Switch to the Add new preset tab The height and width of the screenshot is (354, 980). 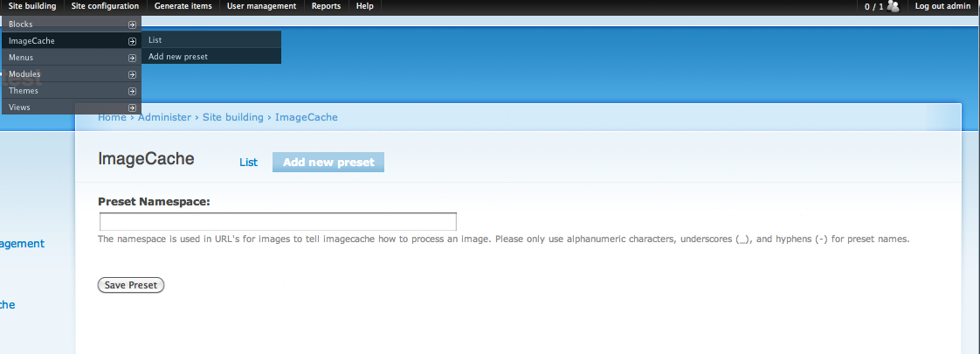[328, 162]
